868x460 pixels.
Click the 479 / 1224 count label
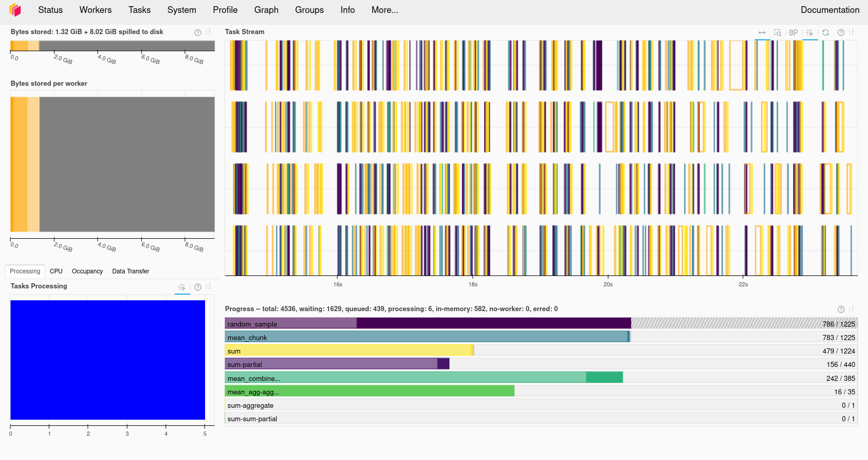point(839,351)
